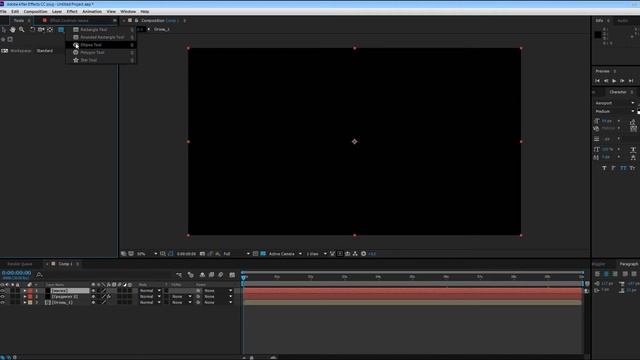640x360 pixels.
Task: Open the font style Medium dropdown
Action: 614,111
